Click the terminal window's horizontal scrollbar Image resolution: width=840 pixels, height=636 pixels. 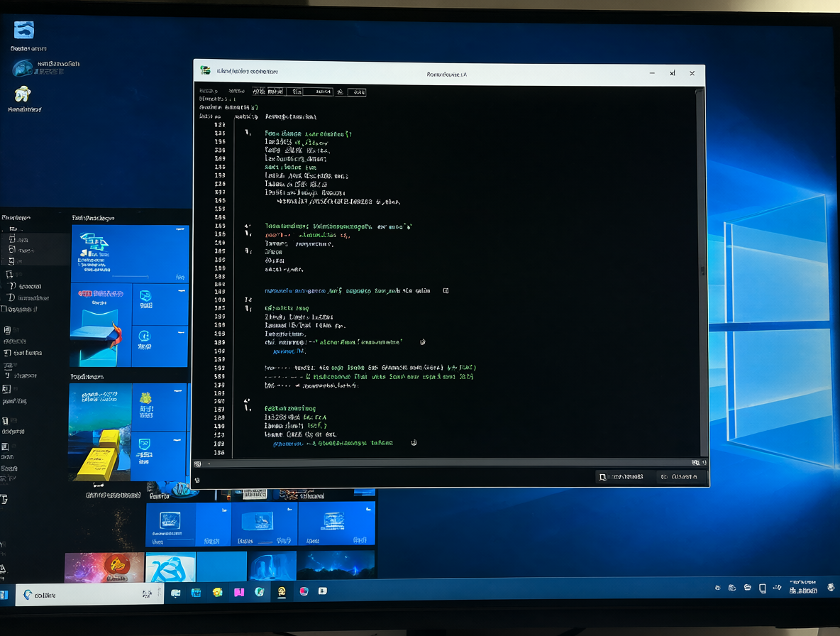(449, 463)
